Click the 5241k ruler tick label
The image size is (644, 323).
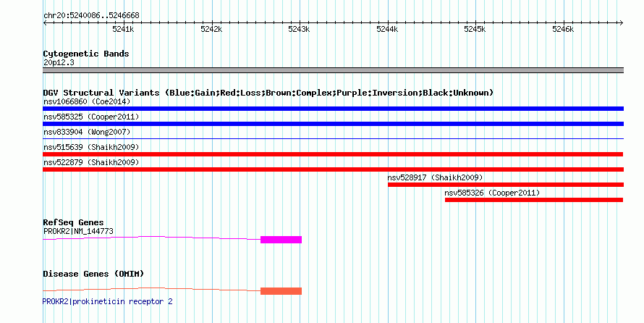coord(123,29)
